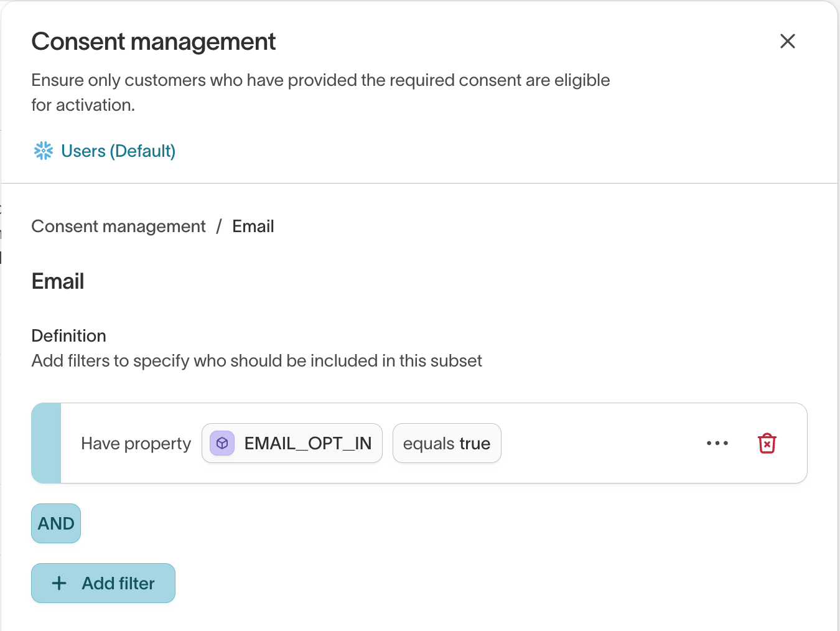Click the purple cube icon on EMAIL_OPT_IN chip
The height and width of the screenshot is (631, 840).
(222, 443)
